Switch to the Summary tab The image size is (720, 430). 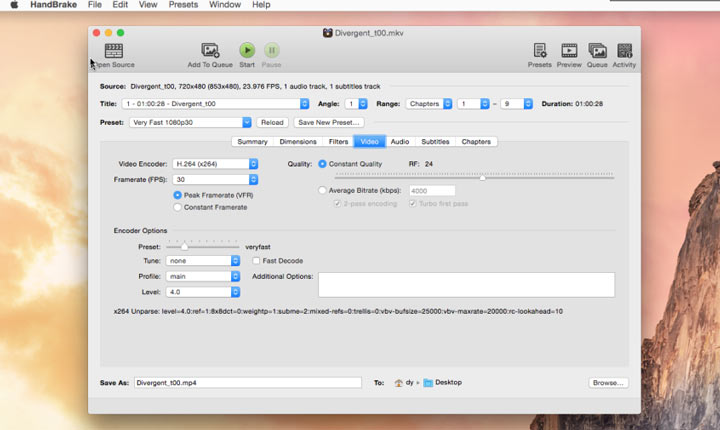252,141
